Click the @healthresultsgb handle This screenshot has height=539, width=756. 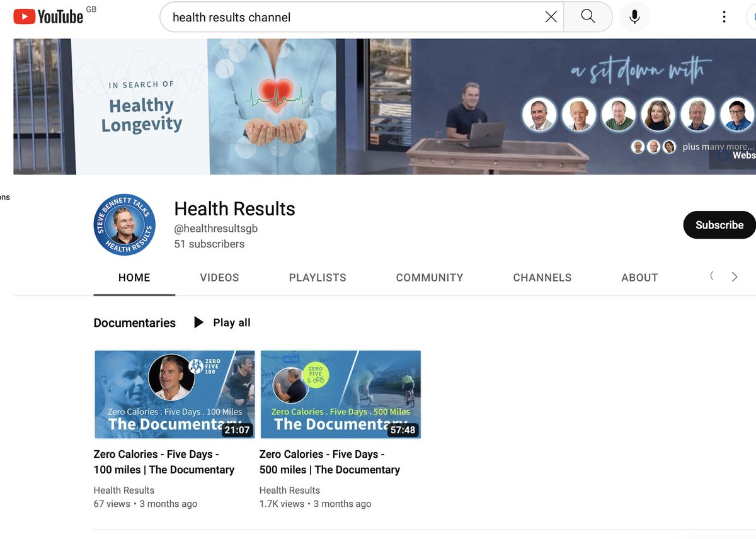(216, 229)
